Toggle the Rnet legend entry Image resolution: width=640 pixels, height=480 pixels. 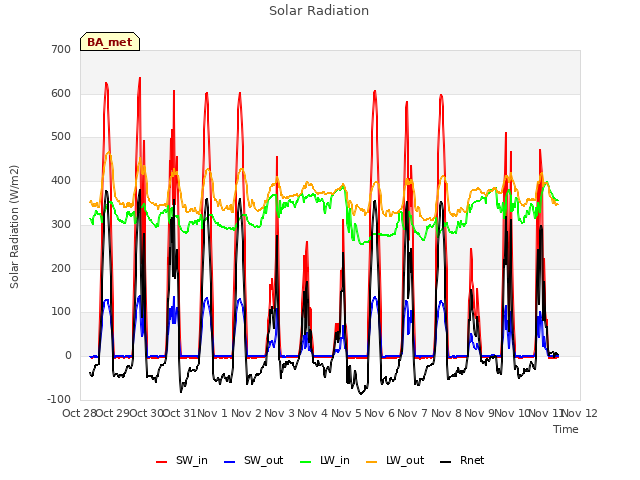(462, 460)
